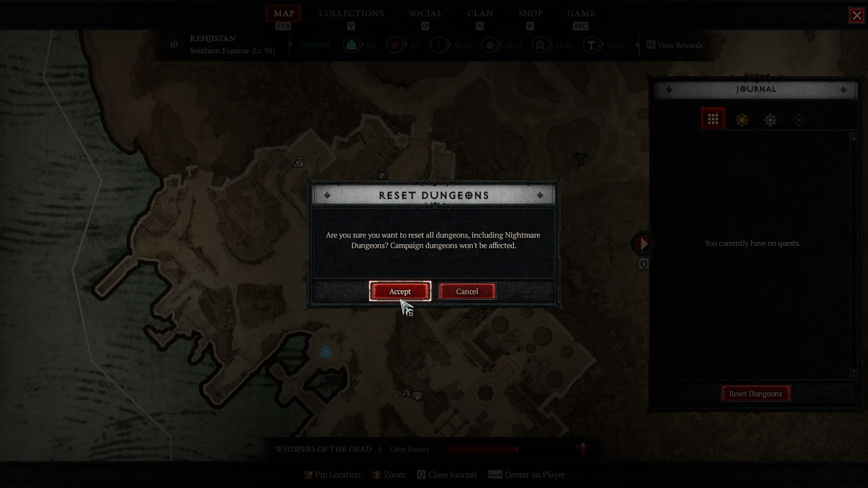
Task: Click Reset Dungeons button in Journal panel
Action: coord(756,393)
